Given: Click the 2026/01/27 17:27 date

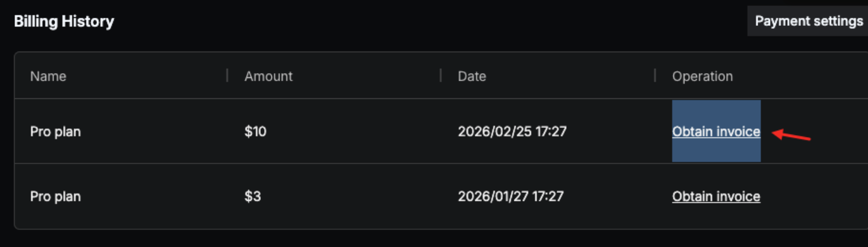Looking at the screenshot, I should (511, 197).
